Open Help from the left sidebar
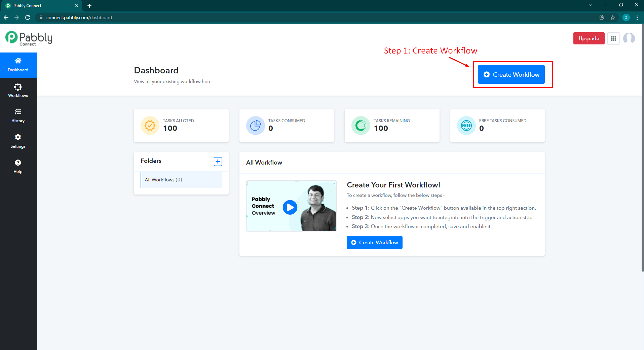 [18, 166]
